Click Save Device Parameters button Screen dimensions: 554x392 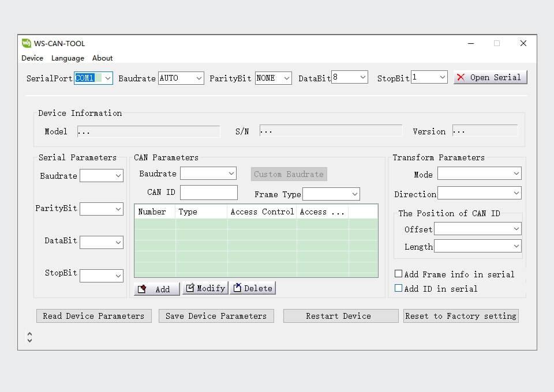click(216, 316)
